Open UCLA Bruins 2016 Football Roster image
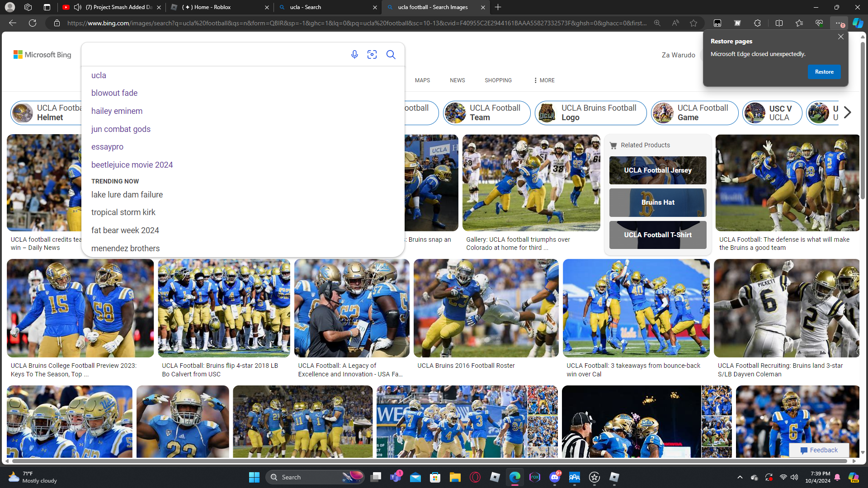 (x=486, y=308)
